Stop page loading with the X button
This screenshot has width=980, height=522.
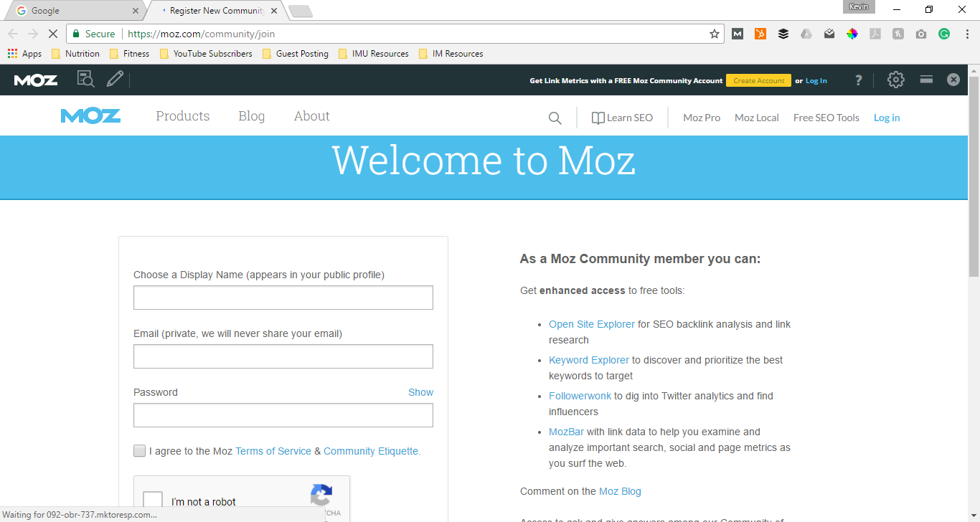tap(52, 34)
